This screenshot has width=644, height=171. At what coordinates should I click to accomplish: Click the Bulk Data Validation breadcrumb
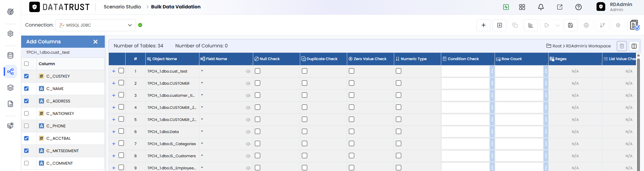point(176,7)
